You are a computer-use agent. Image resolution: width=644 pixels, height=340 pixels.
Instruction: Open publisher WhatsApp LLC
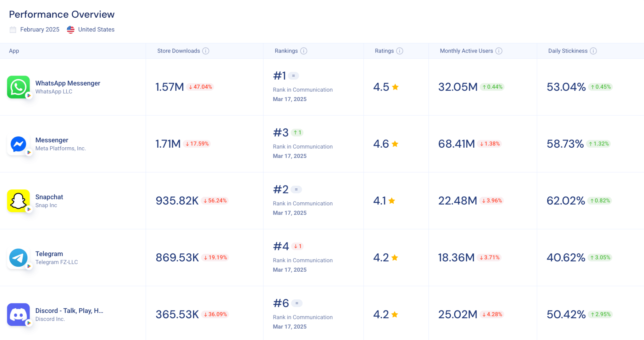click(54, 92)
